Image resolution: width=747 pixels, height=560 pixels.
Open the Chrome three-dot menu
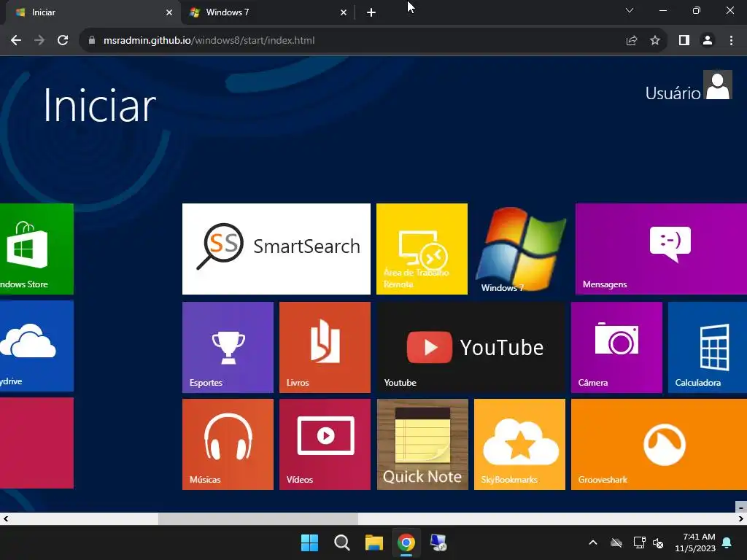(x=731, y=41)
